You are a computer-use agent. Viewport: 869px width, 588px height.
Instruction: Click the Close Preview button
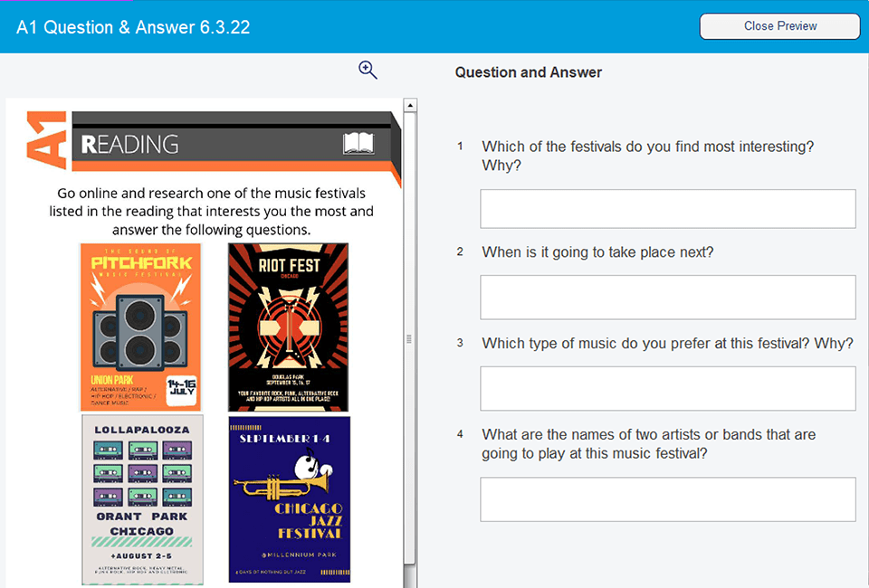[779, 26]
